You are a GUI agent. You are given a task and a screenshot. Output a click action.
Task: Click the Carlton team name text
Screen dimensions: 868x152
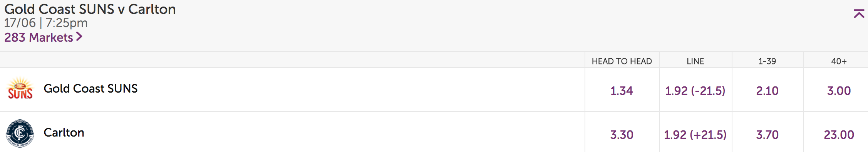64,132
